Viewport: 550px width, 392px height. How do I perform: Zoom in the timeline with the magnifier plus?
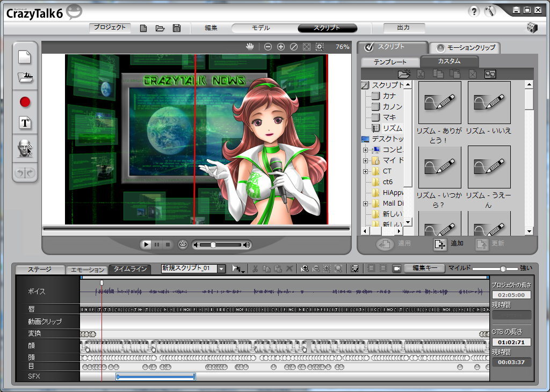click(x=304, y=268)
